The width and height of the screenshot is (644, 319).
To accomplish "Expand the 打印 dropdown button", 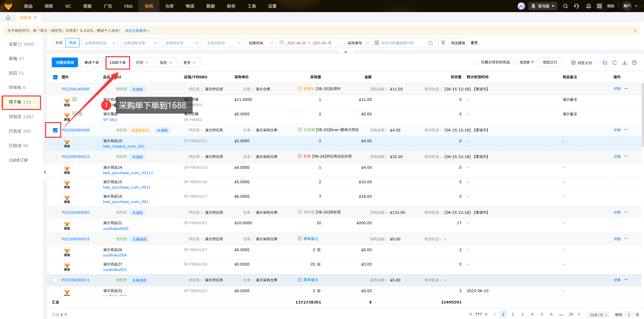I will coord(143,63).
